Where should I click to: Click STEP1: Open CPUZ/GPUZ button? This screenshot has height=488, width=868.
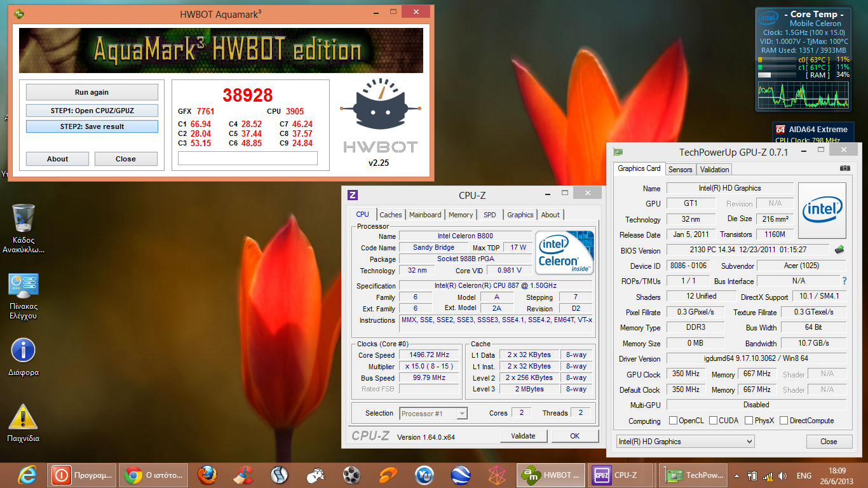(x=92, y=111)
